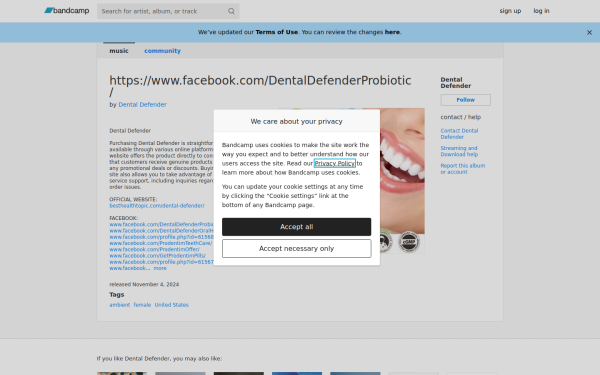
Task: Dismiss the Terms of Use banner
Action: (x=589, y=33)
